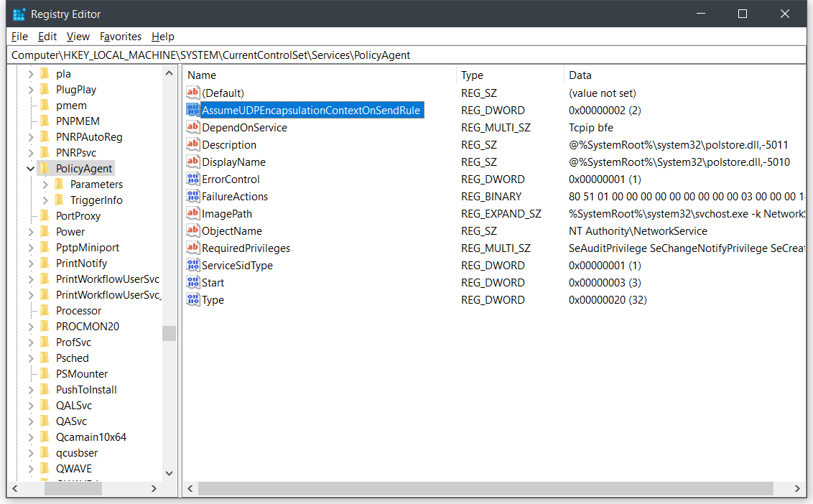Expand the pla key node

click(31, 74)
